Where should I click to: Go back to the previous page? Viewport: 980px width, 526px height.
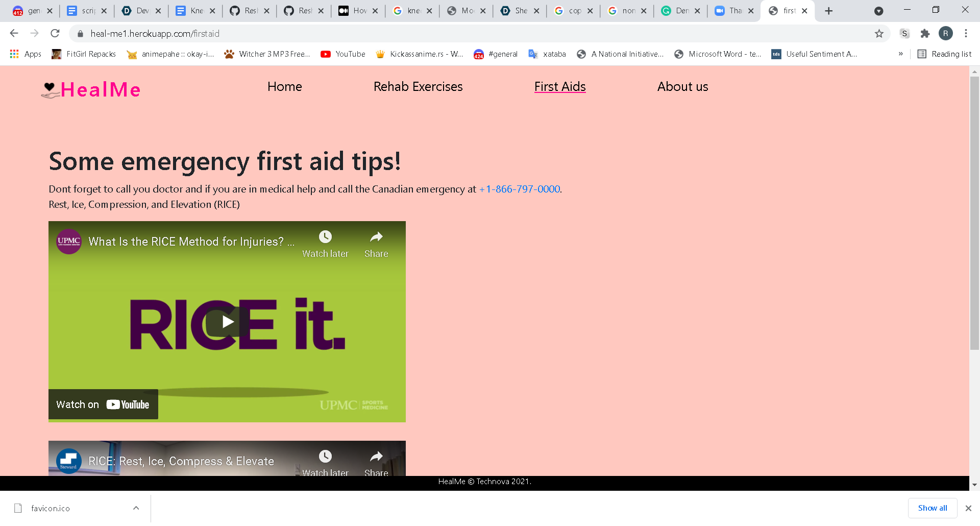[x=14, y=34]
